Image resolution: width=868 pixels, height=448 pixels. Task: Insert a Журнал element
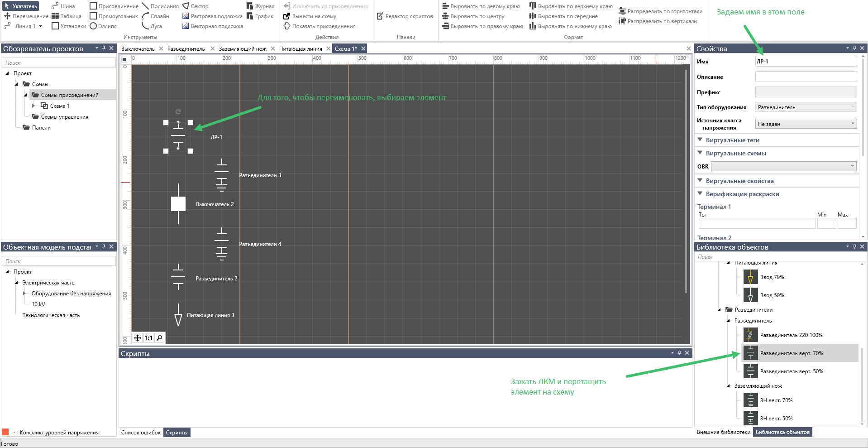click(260, 6)
